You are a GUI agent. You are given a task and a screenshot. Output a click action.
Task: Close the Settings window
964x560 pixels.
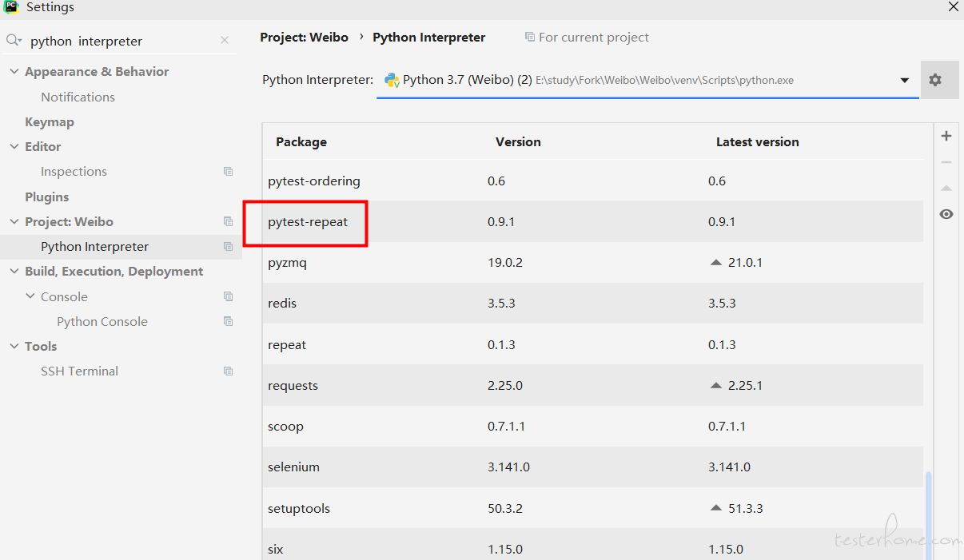(x=953, y=7)
